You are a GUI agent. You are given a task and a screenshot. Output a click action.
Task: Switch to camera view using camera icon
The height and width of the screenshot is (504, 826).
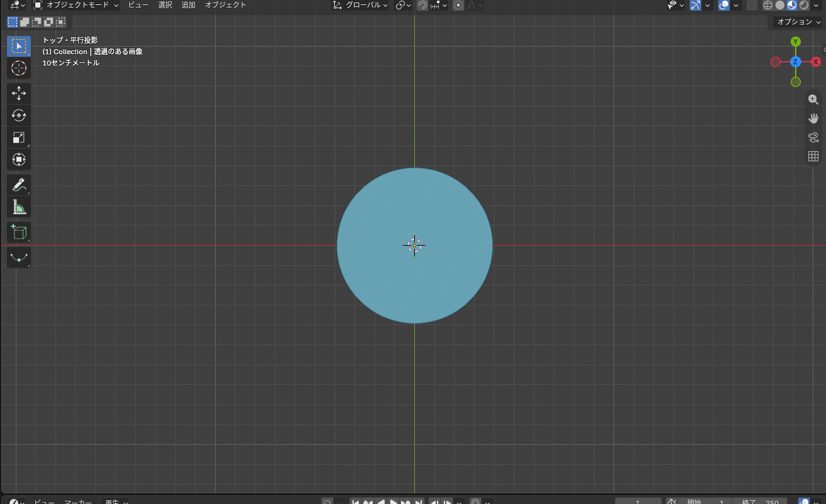(x=813, y=137)
